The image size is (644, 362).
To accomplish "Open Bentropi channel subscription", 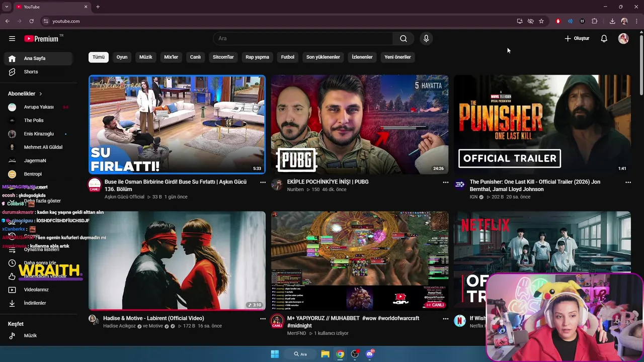I will [x=38, y=174].
